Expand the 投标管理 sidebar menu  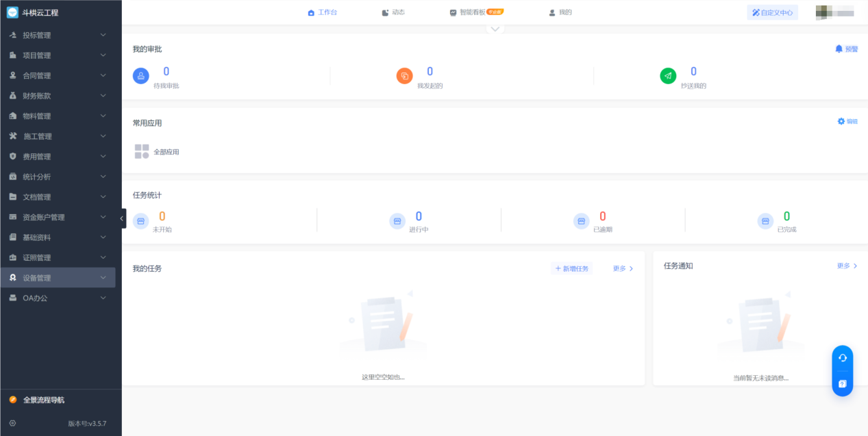[x=58, y=35]
